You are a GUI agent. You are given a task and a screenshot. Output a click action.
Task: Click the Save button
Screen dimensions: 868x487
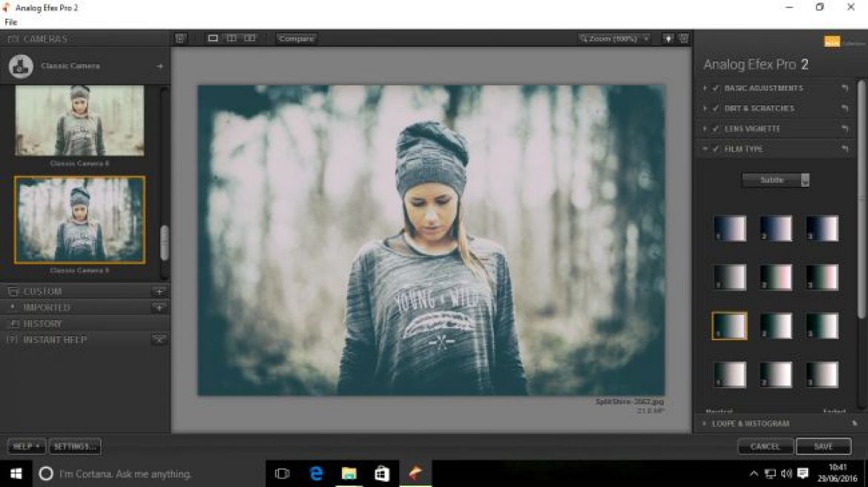(823, 446)
